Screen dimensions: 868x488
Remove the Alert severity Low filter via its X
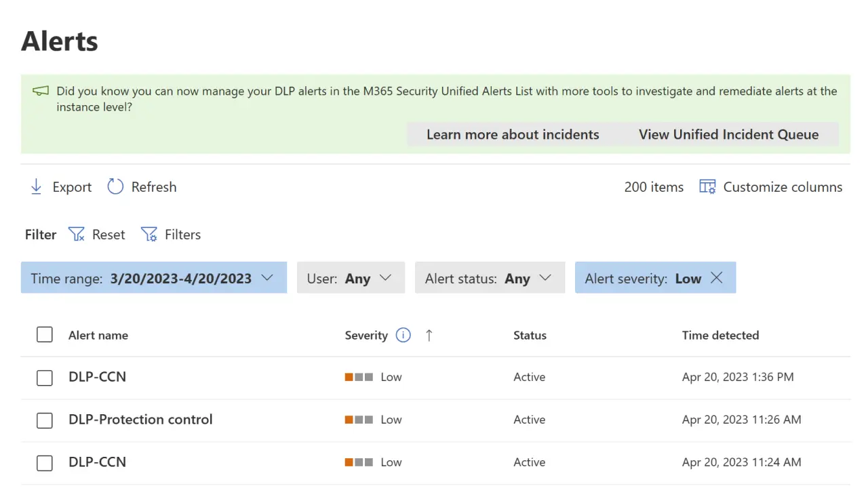pyautogui.click(x=716, y=277)
